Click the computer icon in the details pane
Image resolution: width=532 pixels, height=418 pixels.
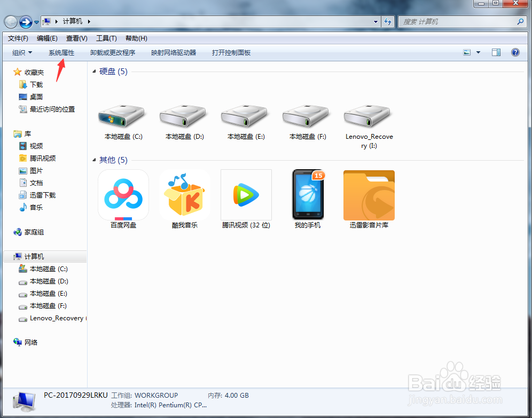point(24,402)
